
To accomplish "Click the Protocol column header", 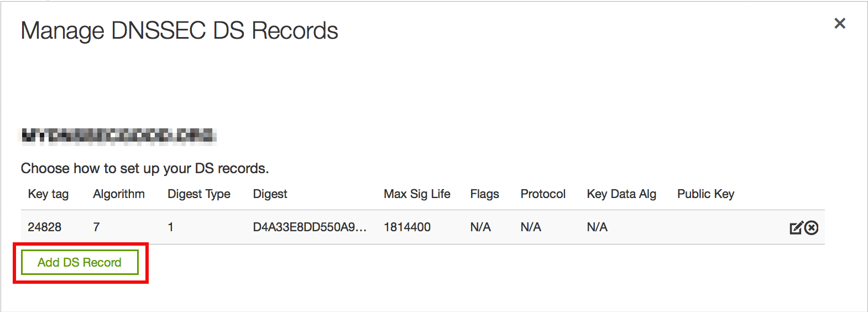I will click(x=543, y=194).
